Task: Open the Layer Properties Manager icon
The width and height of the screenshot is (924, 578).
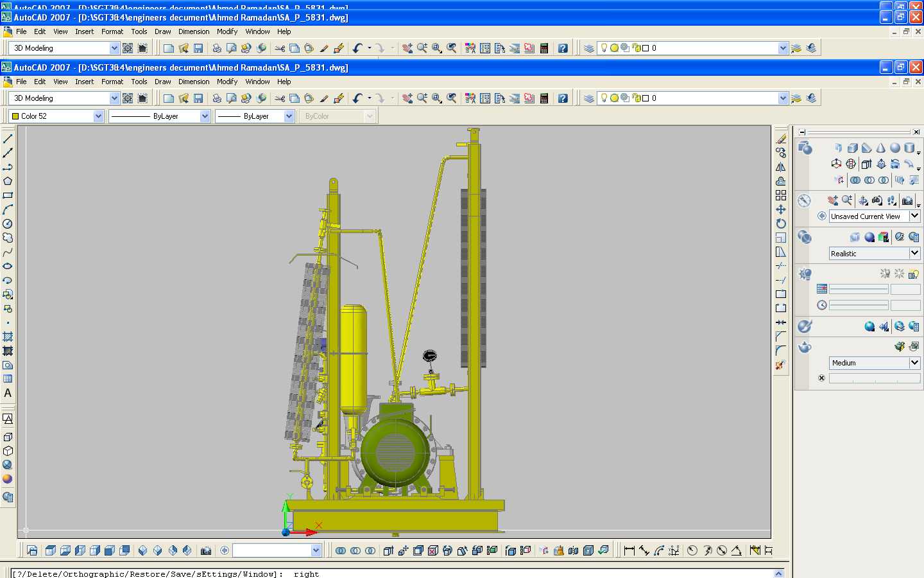Action: (x=588, y=98)
